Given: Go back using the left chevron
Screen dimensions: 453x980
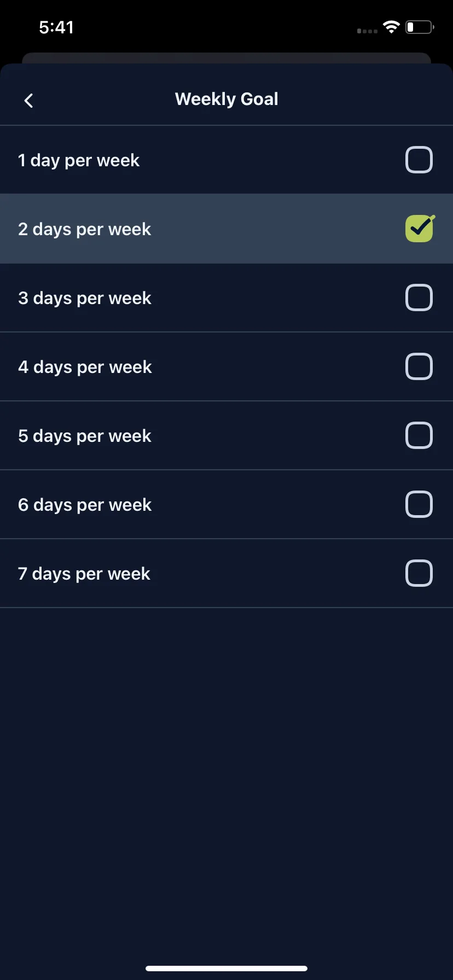Looking at the screenshot, I should coord(29,100).
